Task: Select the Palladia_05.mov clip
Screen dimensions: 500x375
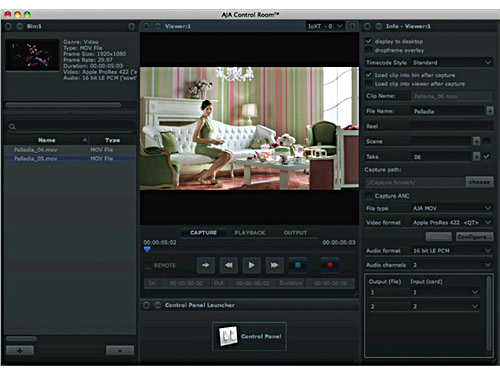Action: click(x=70, y=158)
